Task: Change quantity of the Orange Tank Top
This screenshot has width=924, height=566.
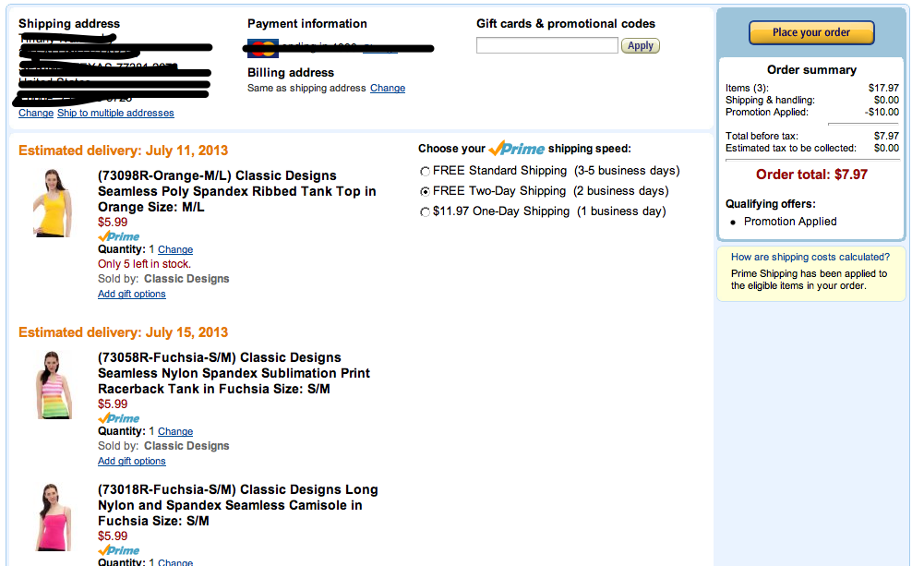Action: [x=175, y=249]
